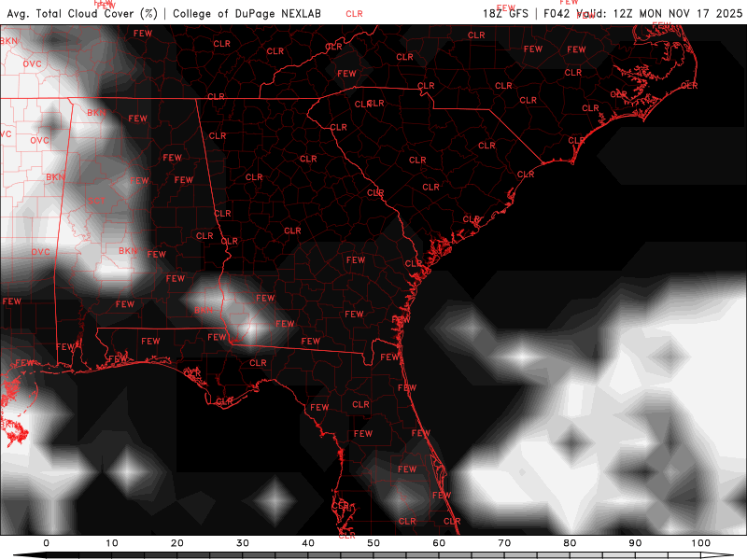Click the '80' value on the colorbar scale
Image resolution: width=747 pixels, height=560 pixels.
[570, 543]
